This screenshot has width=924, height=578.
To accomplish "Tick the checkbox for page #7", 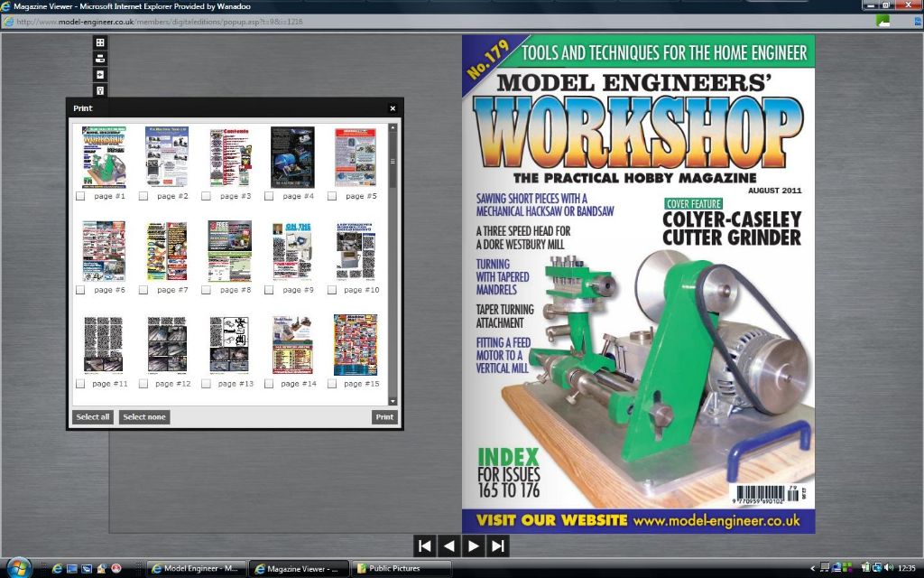I will click(143, 290).
